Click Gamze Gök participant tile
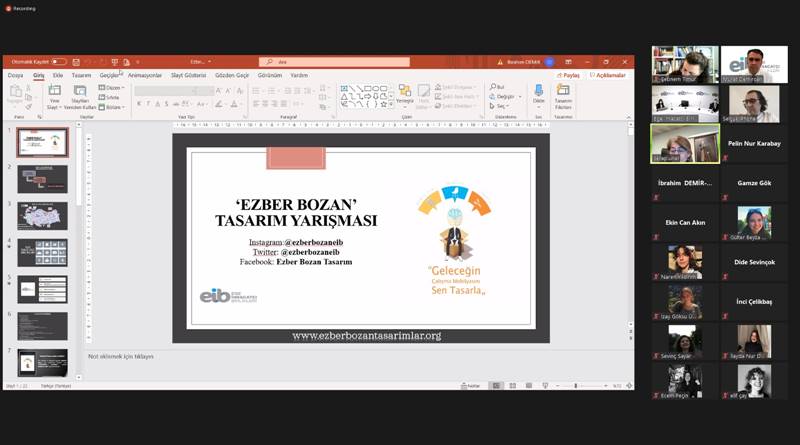800x445 pixels. click(754, 183)
